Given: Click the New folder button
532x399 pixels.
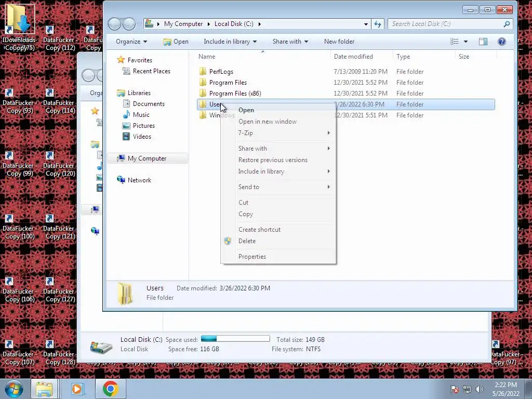Looking at the screenshot, I should click(339, 42).
